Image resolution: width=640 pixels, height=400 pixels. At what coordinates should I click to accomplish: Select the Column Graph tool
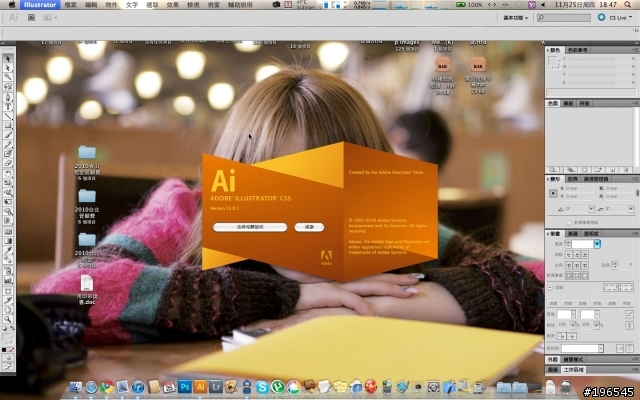click(8, 280)
